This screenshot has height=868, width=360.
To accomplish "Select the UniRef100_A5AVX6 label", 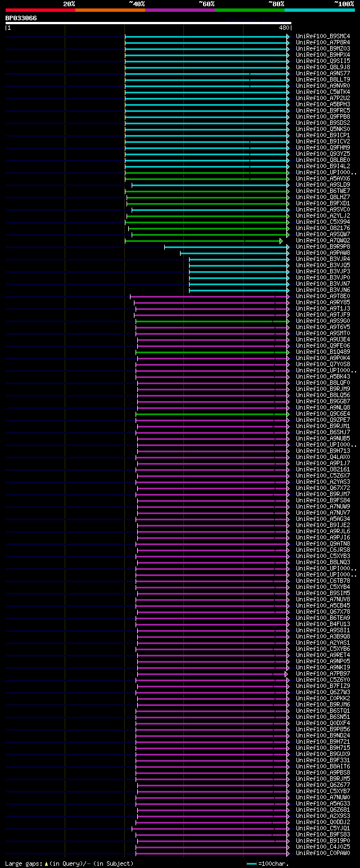I will (323, 179).
